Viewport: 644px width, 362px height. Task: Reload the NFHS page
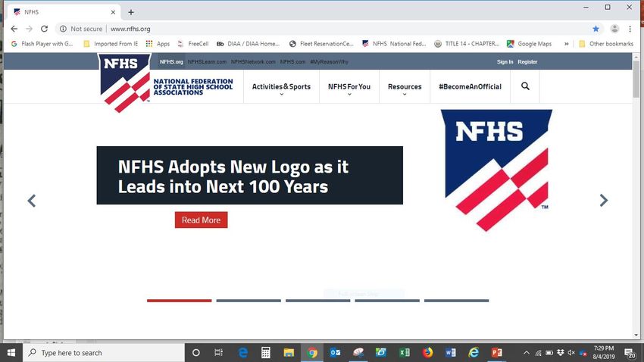click(45, 29)
